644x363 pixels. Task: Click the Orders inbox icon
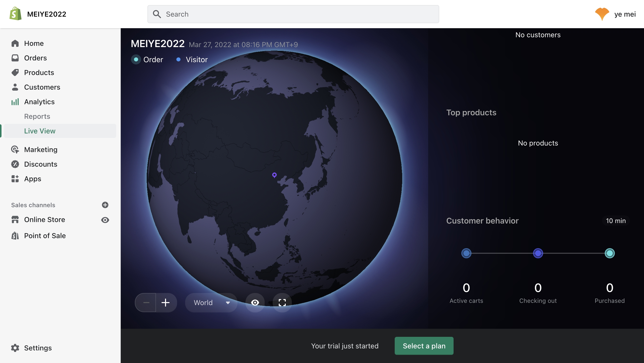coord(15,58)
